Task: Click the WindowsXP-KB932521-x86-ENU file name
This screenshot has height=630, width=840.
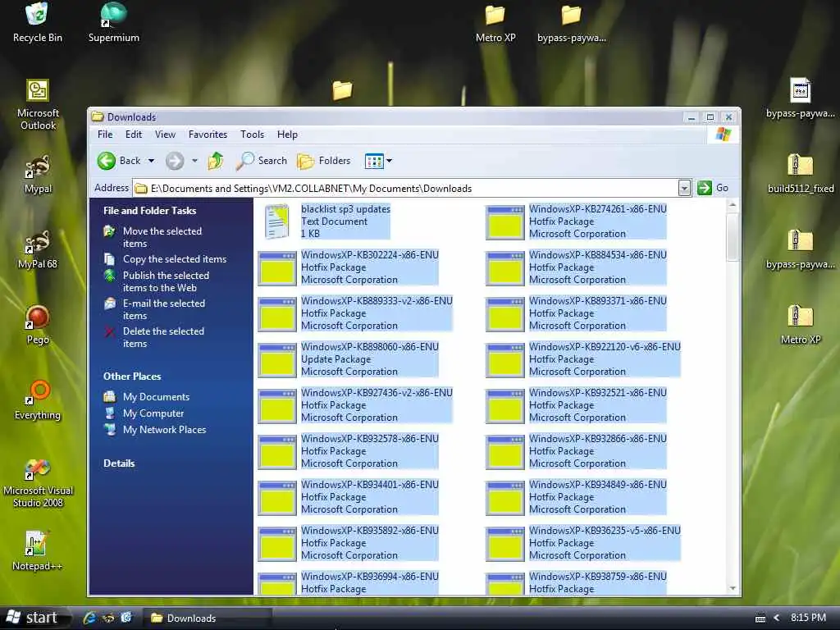Action: [598, 393]
